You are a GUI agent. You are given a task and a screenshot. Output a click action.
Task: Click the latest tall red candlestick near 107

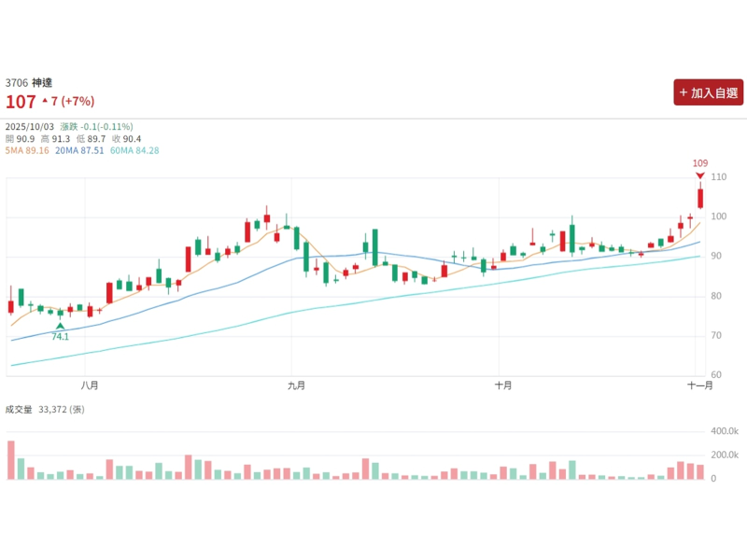(x=700, y=197)
